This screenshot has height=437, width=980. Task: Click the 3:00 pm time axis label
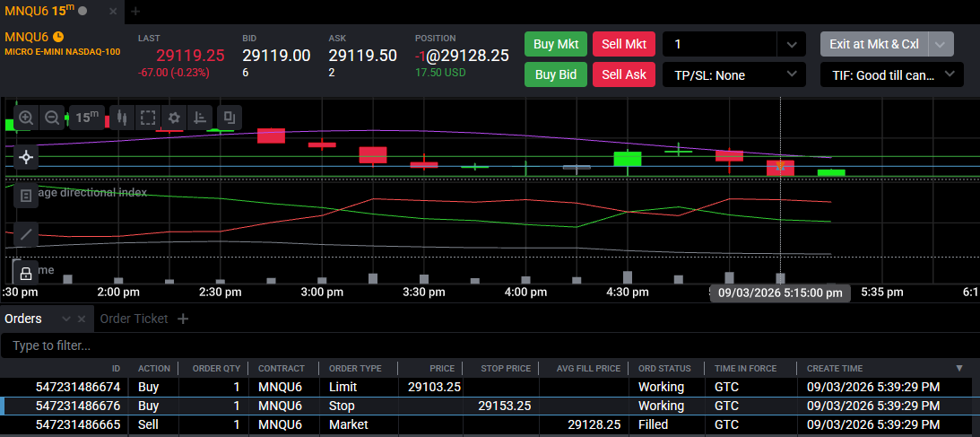[x=322, y=292]
